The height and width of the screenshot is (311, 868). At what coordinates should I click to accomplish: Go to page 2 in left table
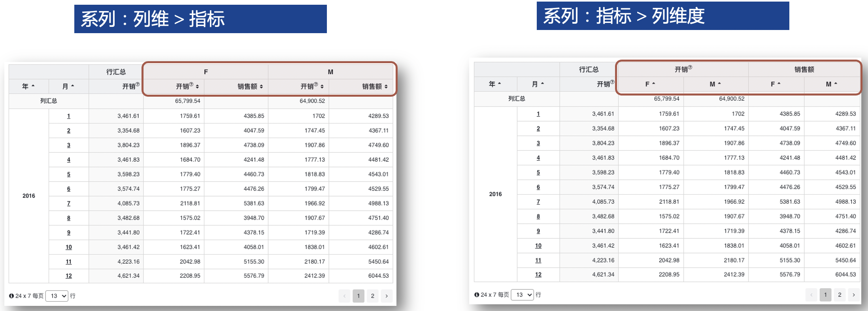(372, 296)
